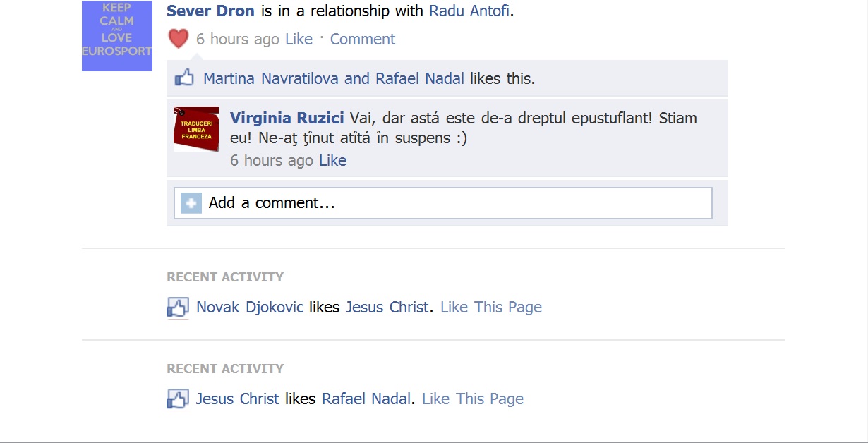Image resolution: width=868 pixels, height=443 pixels.
Task: Click the red heart relationship icon
Action: coord(179,39)
